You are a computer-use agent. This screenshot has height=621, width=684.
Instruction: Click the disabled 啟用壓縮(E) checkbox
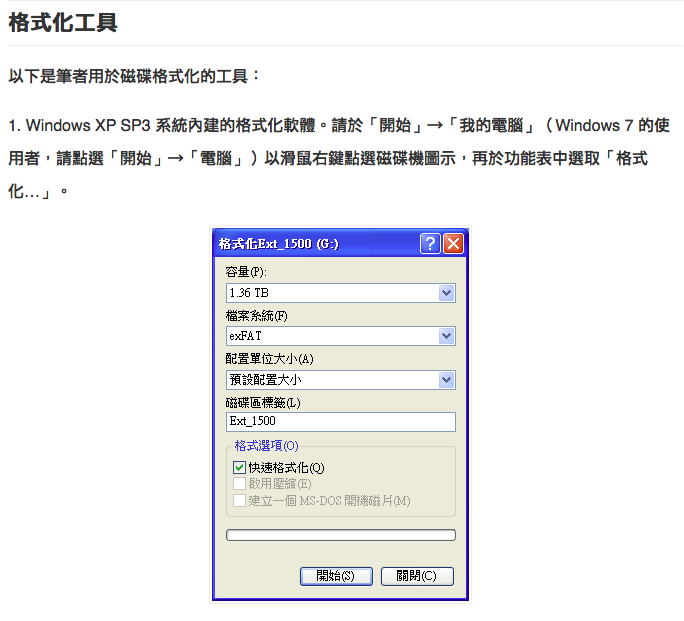(x=239, y=484)
